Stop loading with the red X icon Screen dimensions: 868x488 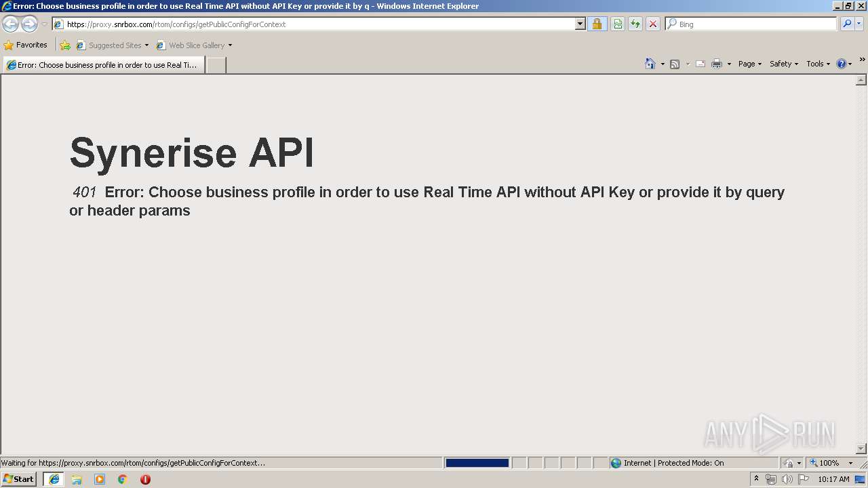[653, 24]
